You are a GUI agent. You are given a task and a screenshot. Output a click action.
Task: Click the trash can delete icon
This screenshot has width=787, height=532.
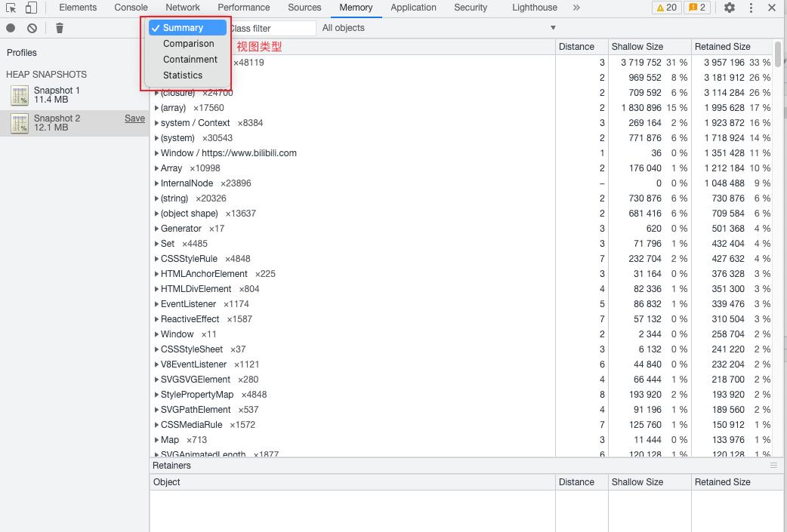60,28
